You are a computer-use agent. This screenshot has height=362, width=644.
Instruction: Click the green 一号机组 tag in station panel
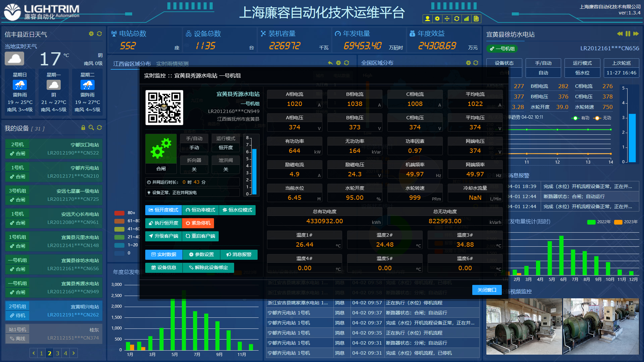pos(502,49)
